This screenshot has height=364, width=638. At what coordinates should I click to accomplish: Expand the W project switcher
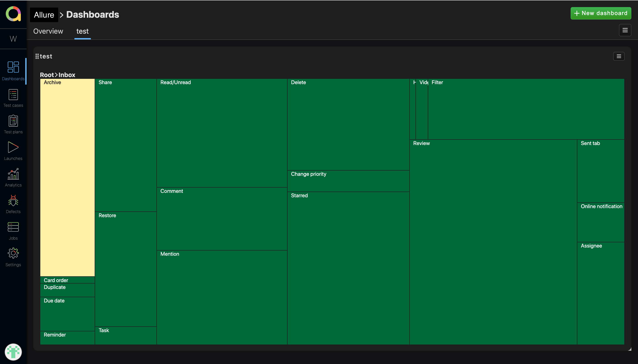point(13,39)
